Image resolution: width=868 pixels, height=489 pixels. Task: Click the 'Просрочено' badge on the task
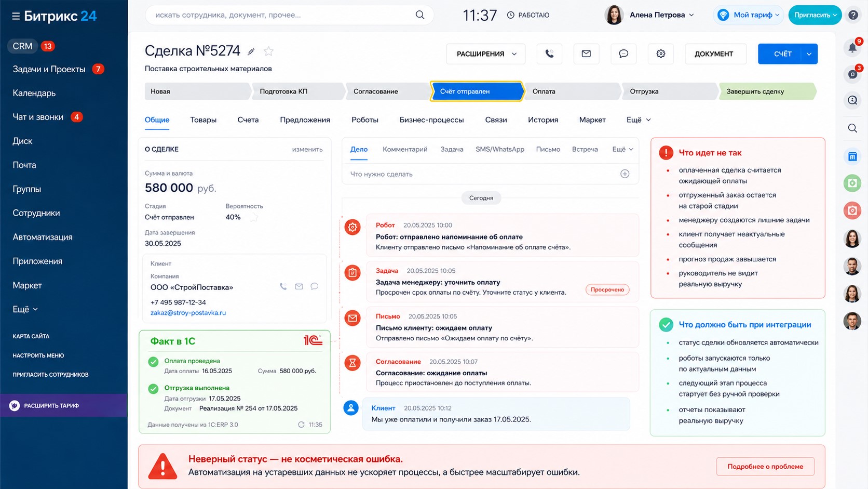pos(607,289)
